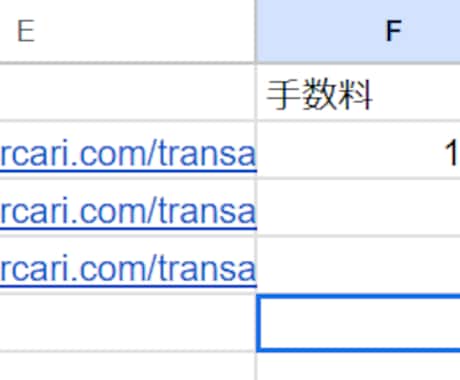460x380 pixels.
Task: Click the cell directly under 手数料
Action: point(358,151)
